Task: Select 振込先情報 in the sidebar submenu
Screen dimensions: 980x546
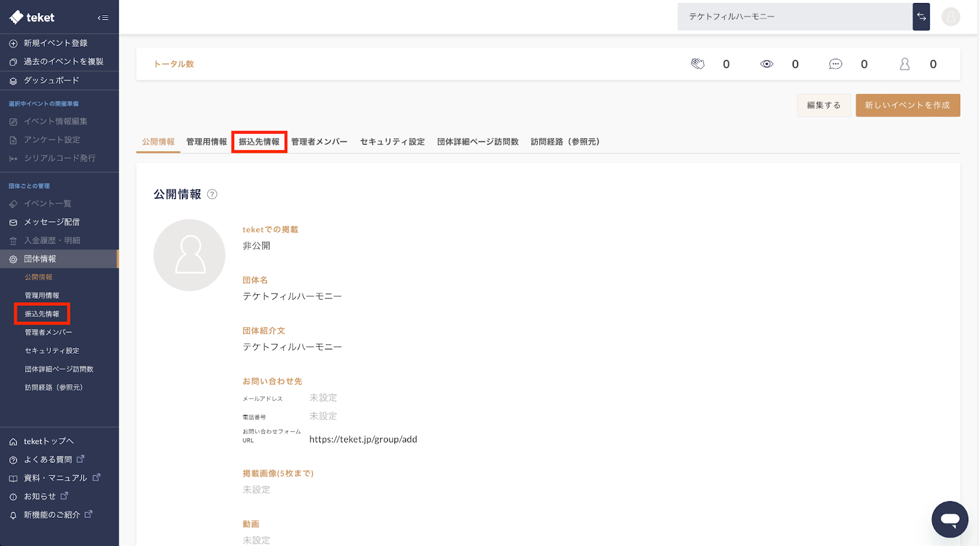Action: pos(42,314)
